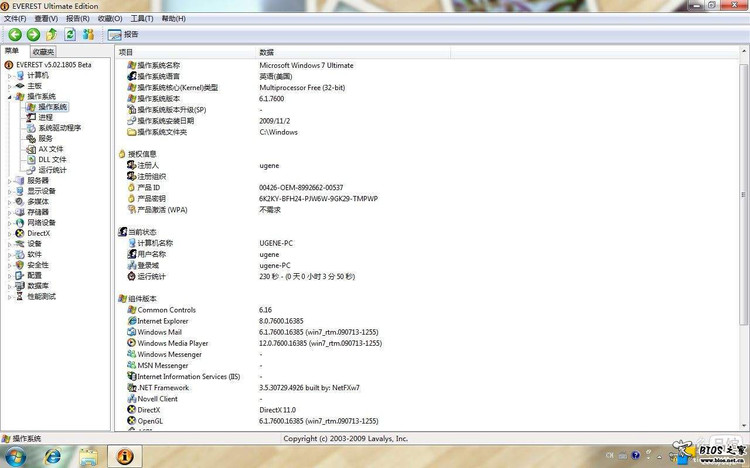This screenshot has width=750, height=468.
Task: Click the OpenGL row icon
Action: [132, 421]
